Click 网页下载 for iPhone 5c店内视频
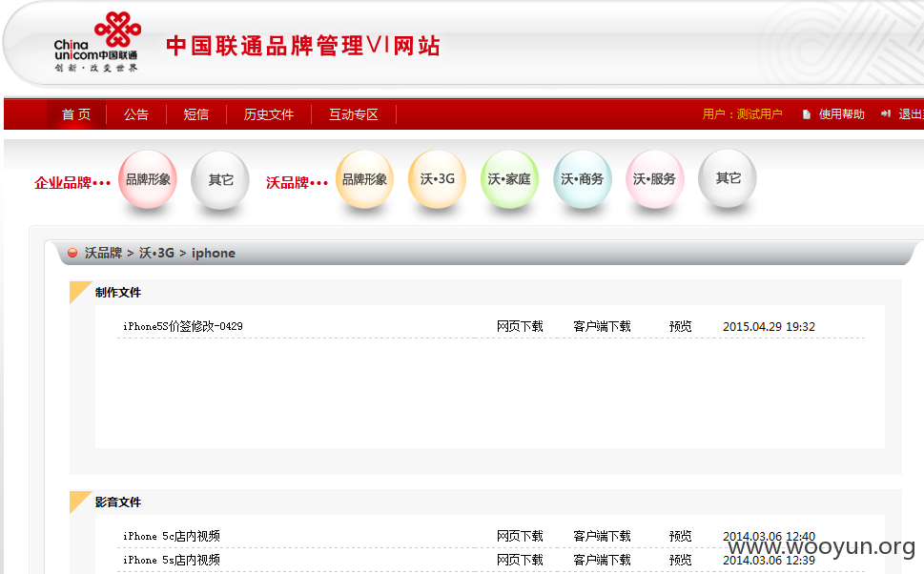 520,536
